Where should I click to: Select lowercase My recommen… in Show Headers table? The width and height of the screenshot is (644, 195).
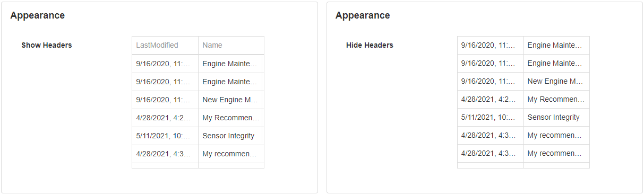coord(231,154)
